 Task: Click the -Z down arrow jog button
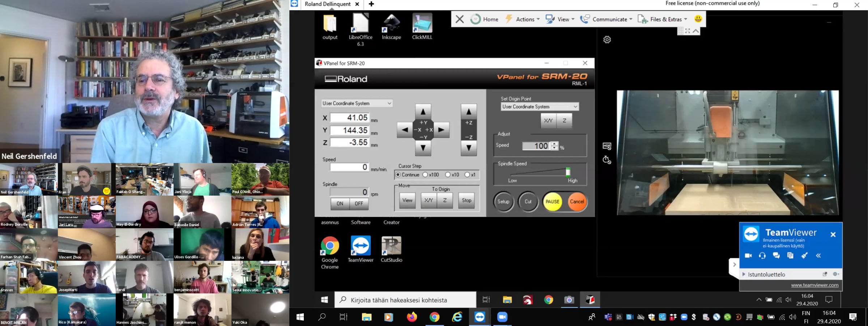[x=469, y=148]
